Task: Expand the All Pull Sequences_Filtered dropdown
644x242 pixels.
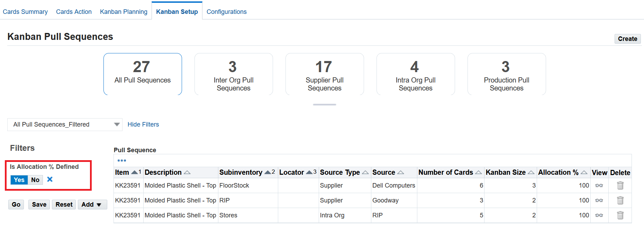Action: point(117,124)
